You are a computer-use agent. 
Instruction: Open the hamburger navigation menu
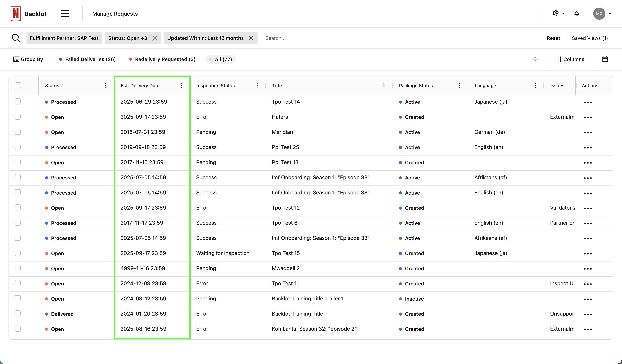coord(65,14)
